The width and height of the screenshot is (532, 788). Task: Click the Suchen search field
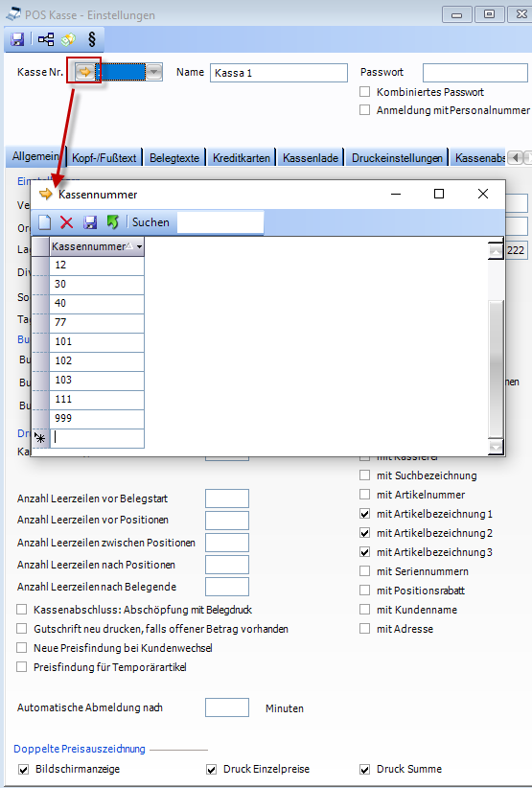click(x=220, y=222)
